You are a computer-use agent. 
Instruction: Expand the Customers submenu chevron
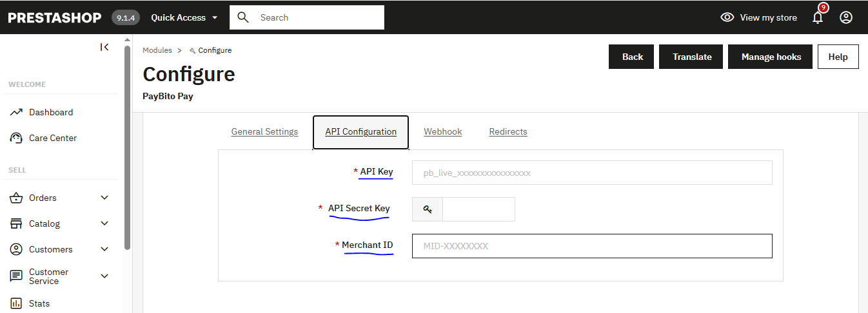pyautogui.click(x=104, y=249)
